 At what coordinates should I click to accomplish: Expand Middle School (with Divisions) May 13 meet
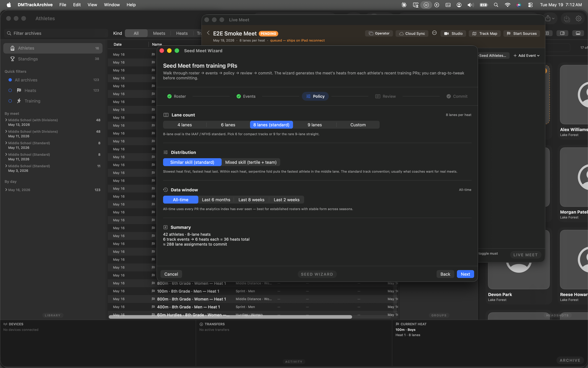(6, 120)
